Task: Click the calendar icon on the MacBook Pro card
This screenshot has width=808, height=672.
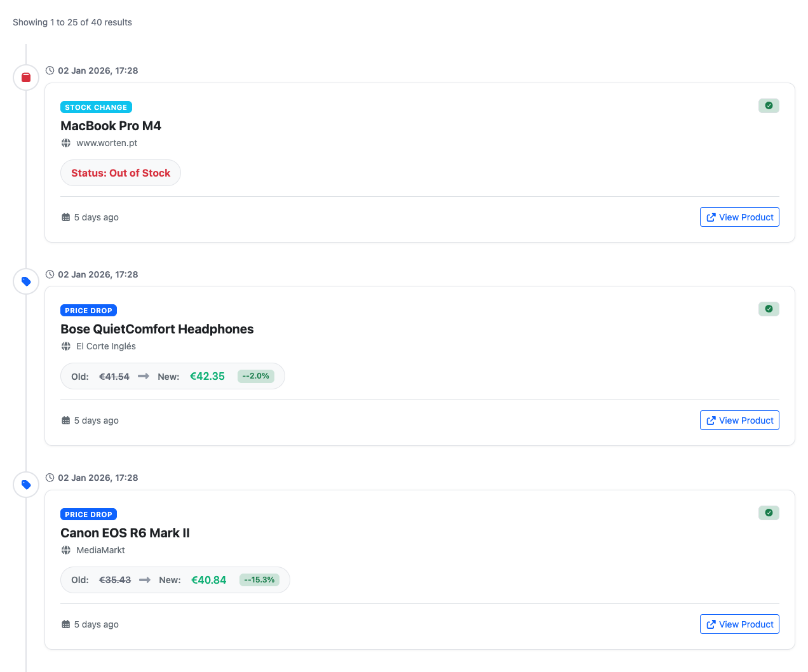Action: coord(65,217)
